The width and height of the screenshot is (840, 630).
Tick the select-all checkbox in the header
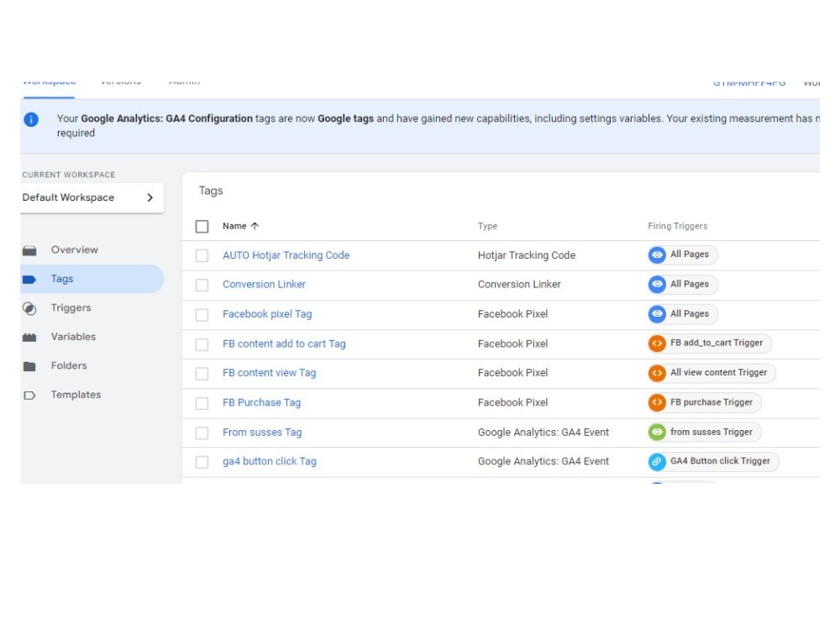point(202,225)
